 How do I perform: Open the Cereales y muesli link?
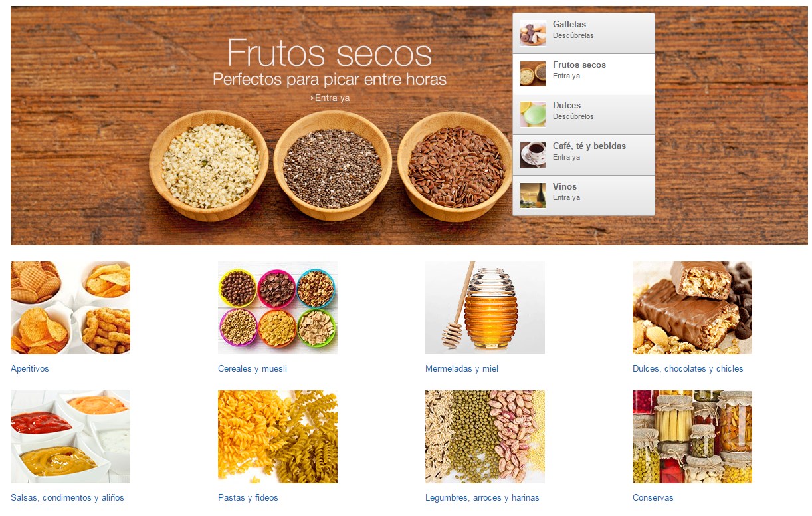click(253, 369)
